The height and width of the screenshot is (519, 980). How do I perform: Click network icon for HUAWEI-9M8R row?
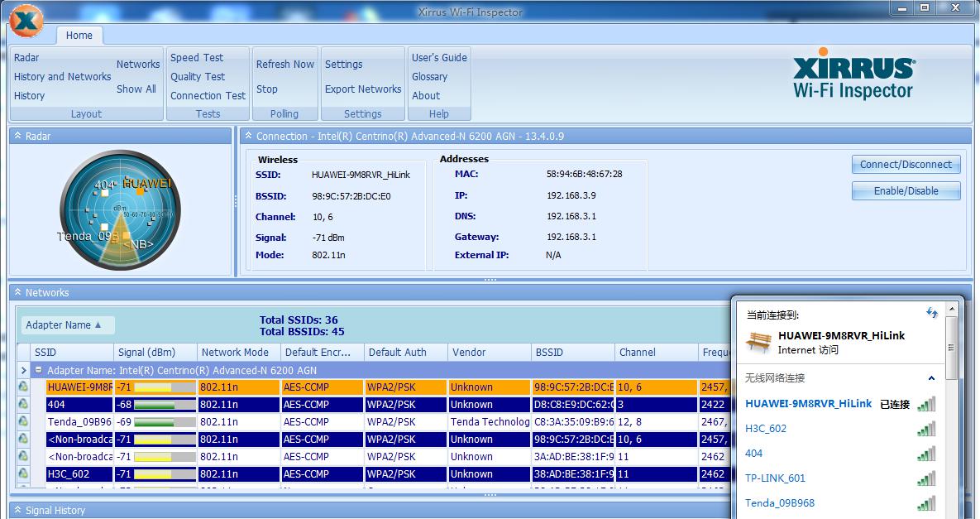click(x=23, y=387)
